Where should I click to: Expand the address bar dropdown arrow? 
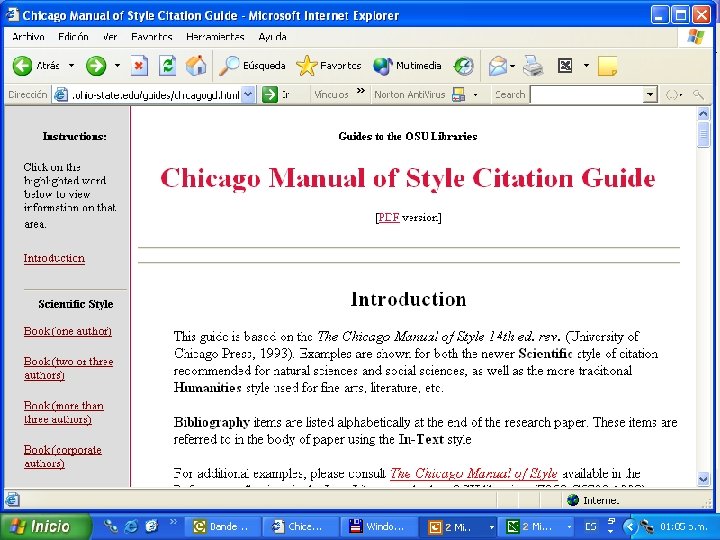pos(248,95)
